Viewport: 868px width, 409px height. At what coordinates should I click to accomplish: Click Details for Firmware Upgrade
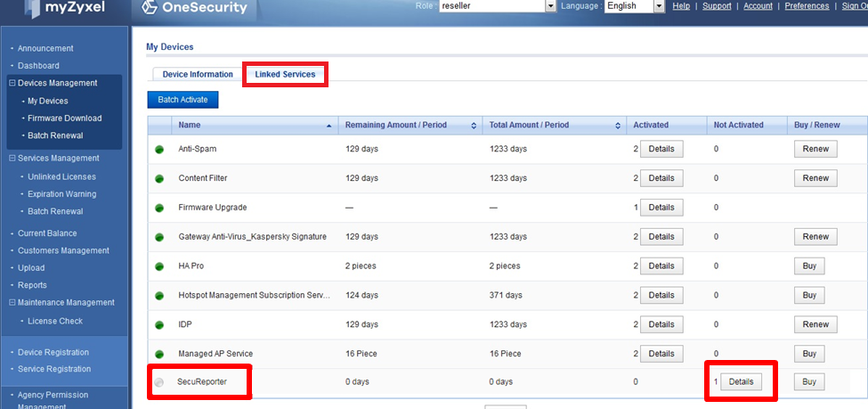tap(661, 208)
